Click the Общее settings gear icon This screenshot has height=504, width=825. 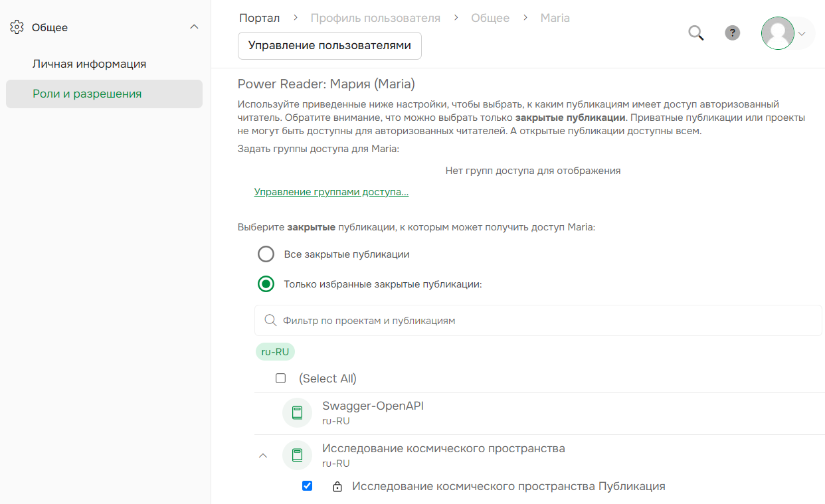(x=15, y=27)
